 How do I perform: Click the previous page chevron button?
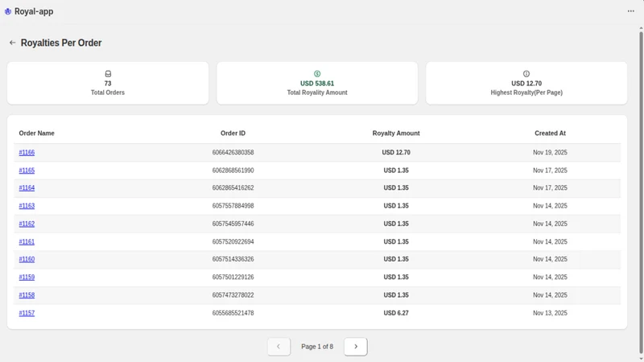point(279,347)
